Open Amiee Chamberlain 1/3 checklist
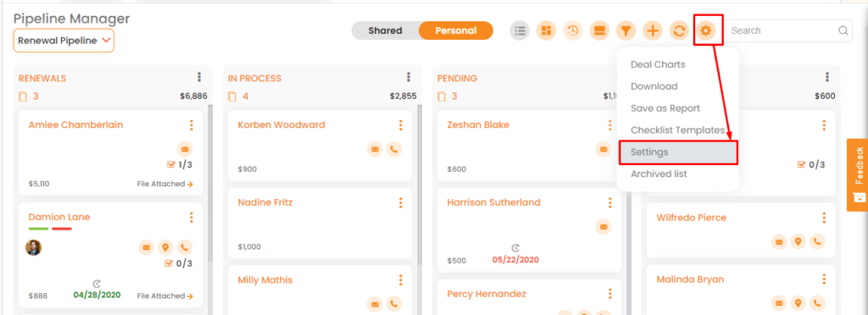 click(x=180, y=164)
